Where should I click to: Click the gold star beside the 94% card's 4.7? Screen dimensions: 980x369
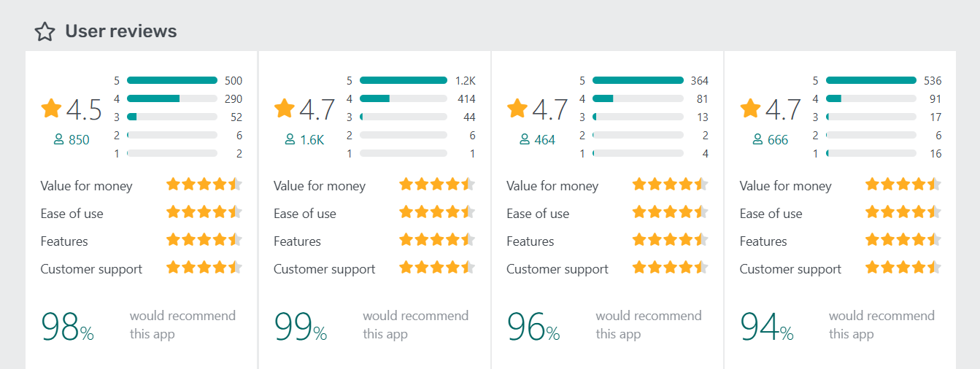pyautogui.click(x=750, y=109)
